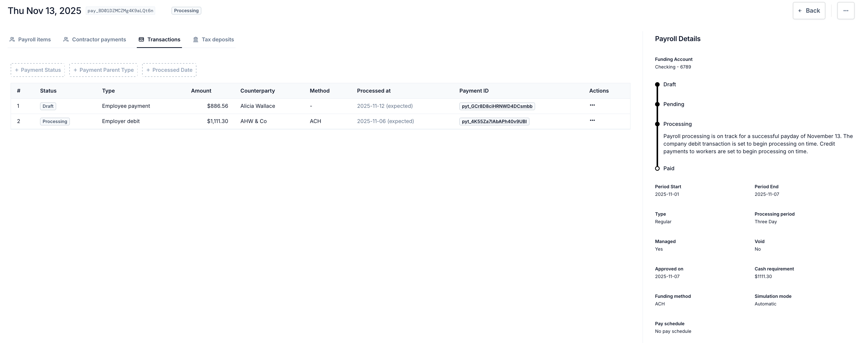Open actions menu for AHW & Co row
868x343 pixels.
592,120
